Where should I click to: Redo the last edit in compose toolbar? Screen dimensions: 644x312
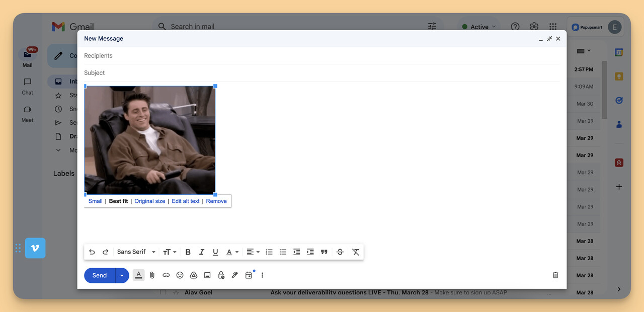tap(106, 252)
